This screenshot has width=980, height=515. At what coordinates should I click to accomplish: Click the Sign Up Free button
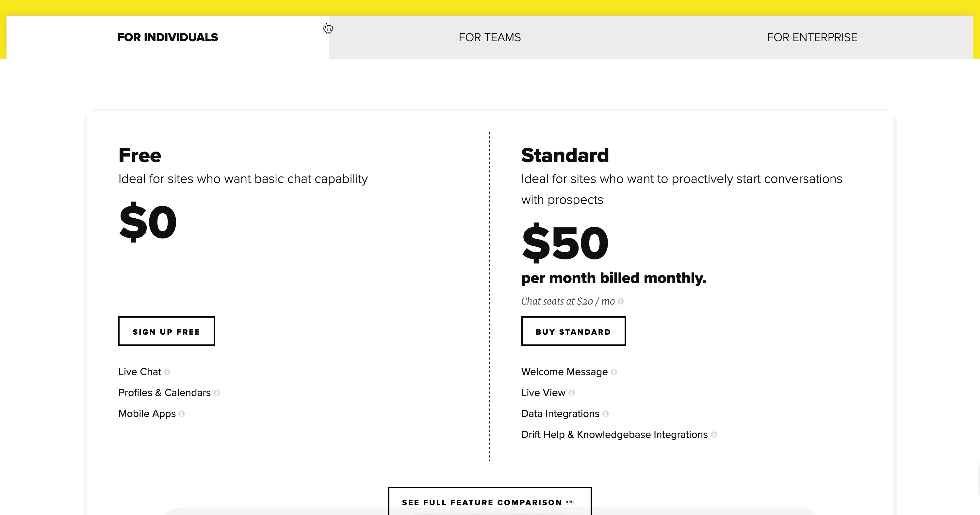pyautogui.click(x=166, y=331)
